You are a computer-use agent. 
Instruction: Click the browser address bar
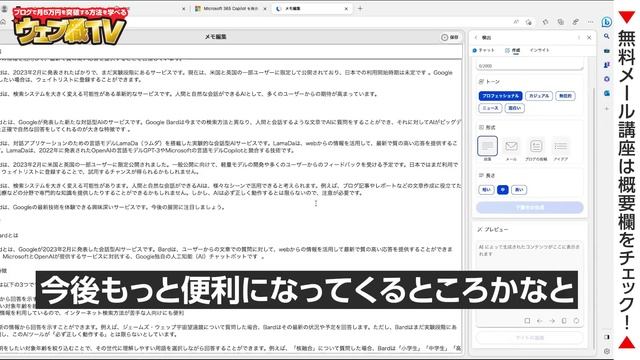[257, 22]
